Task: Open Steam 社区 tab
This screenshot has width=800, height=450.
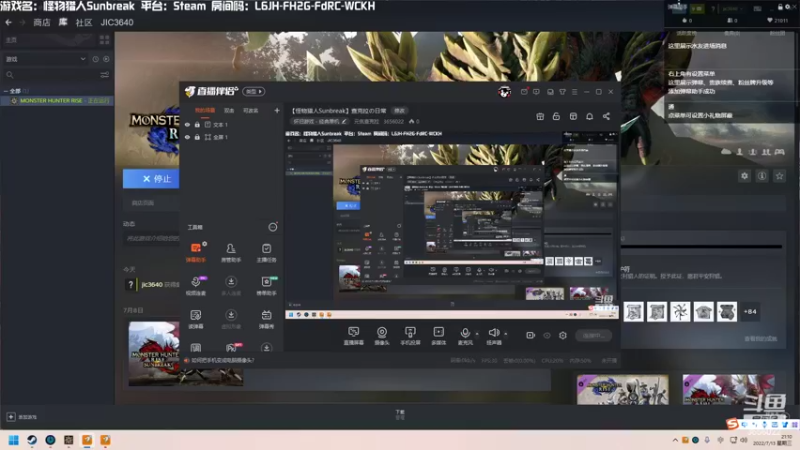Action: (84, 22)
